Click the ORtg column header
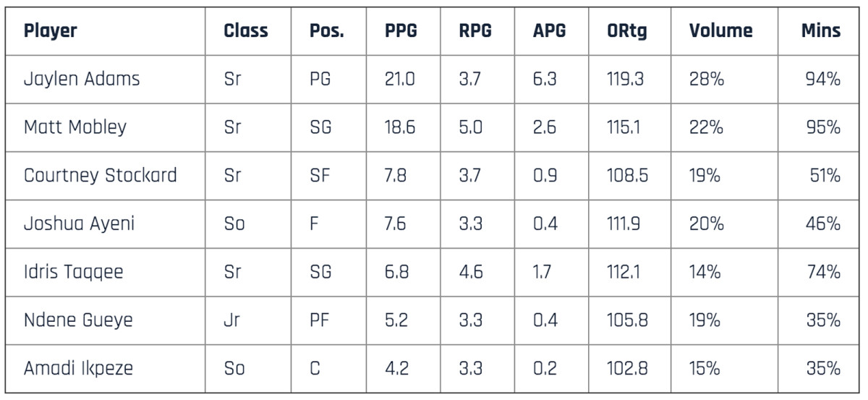The width and height of the screenshot is (868, 400). [627, 30]
